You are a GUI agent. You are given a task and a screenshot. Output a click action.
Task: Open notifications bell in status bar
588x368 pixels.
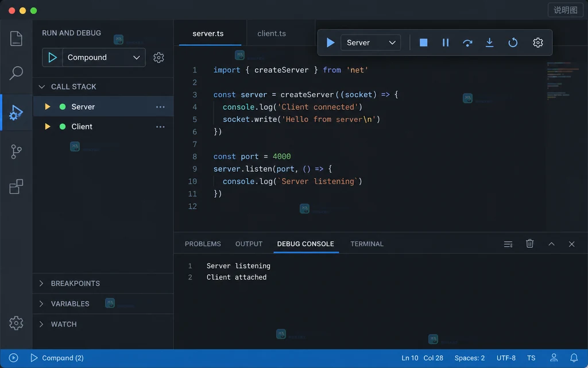point(574,358)
